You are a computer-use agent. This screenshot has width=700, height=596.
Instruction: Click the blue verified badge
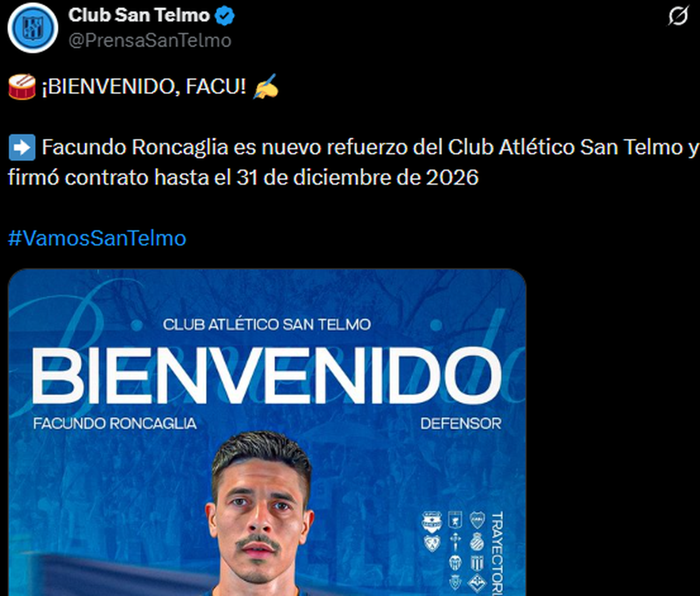pos(225,16)
